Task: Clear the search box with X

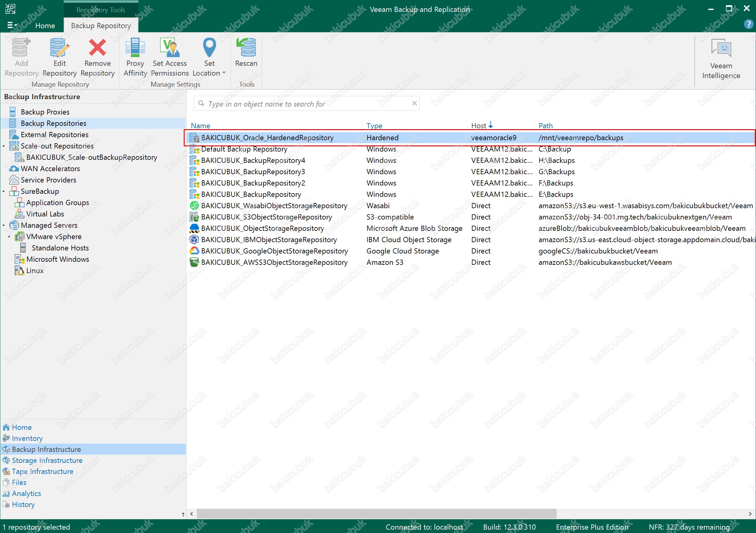Action: [x=414, y=103]
